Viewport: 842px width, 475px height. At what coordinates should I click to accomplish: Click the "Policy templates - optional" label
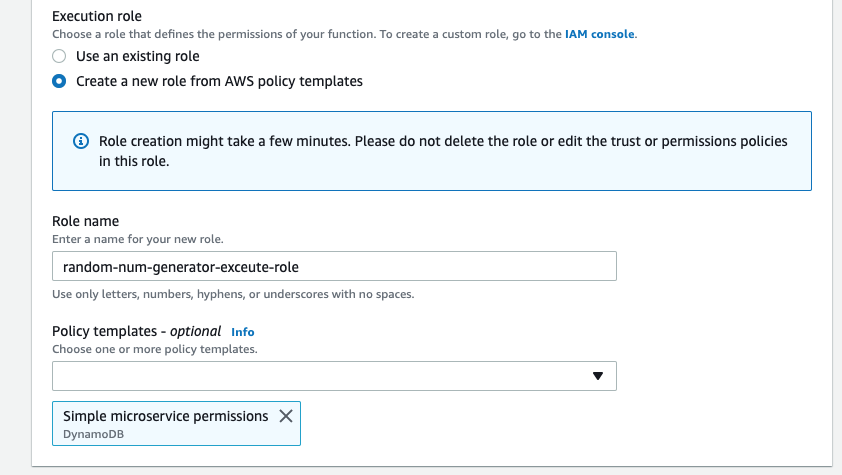pyautogui.click(x=137, y=331)
